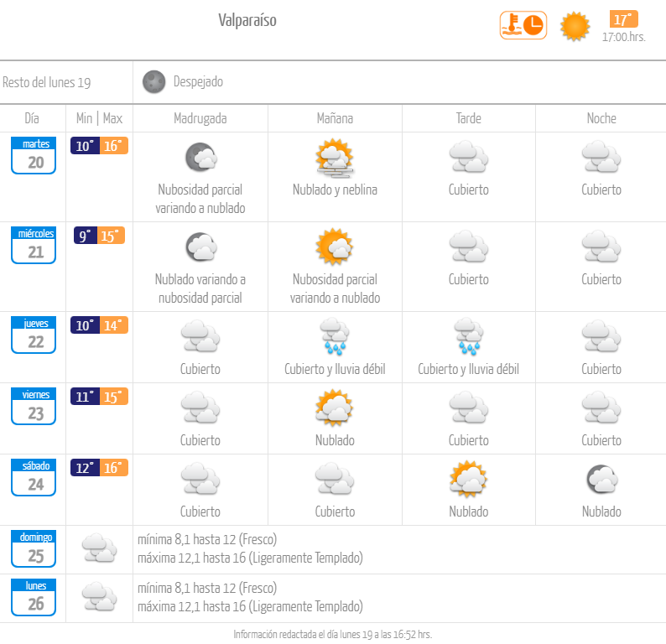Select Tuesday's Madrugada moon-cloud icon
The width and height of the screenshot is (666, 644).
(x=201, y=157)
